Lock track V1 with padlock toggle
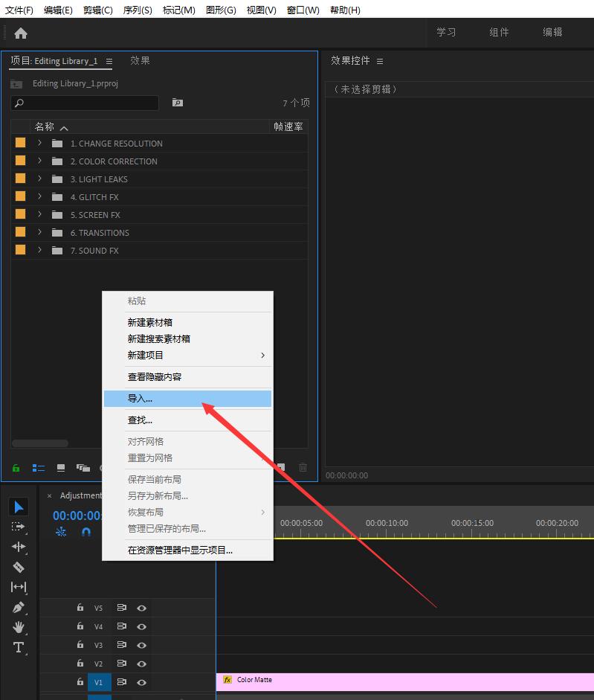This screenshot has height=700, width=594. point(80,681)
